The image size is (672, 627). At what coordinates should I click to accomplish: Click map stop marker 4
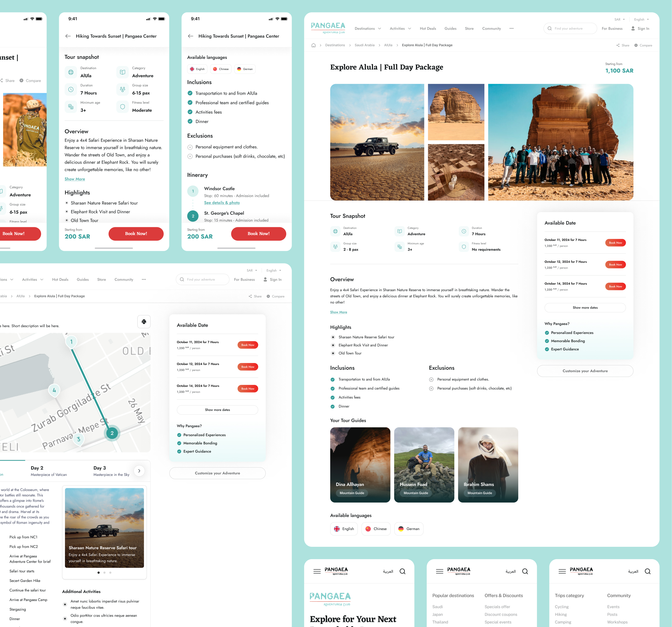[x=54, y=390]
